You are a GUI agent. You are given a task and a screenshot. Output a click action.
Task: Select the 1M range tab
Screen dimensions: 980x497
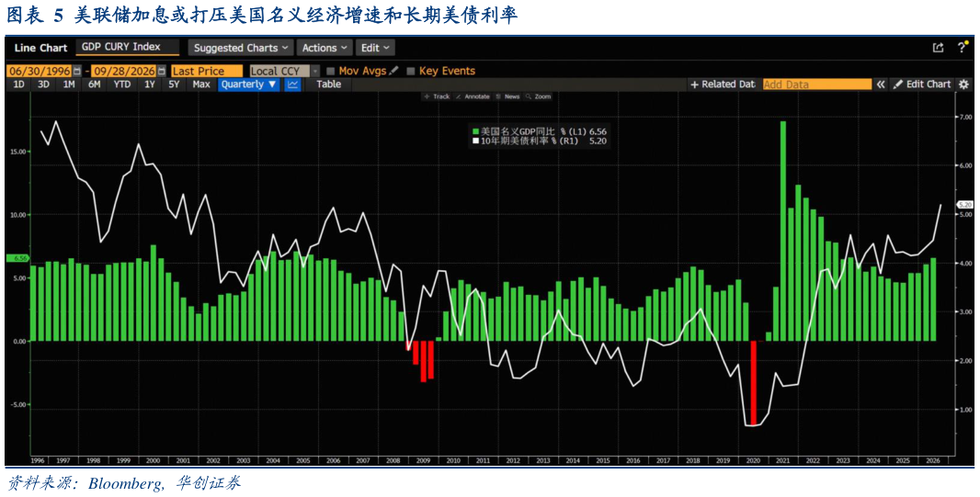(x=69, y=85)
